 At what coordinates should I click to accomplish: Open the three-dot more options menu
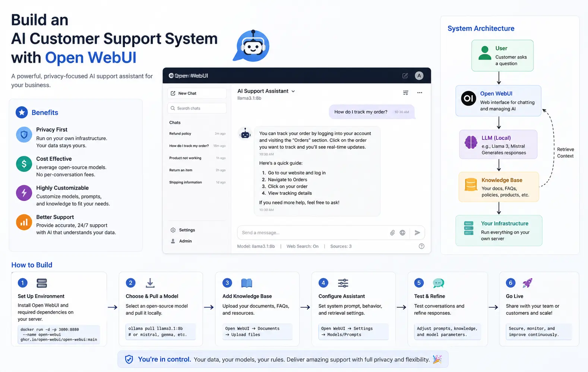(x=420, y=93)
